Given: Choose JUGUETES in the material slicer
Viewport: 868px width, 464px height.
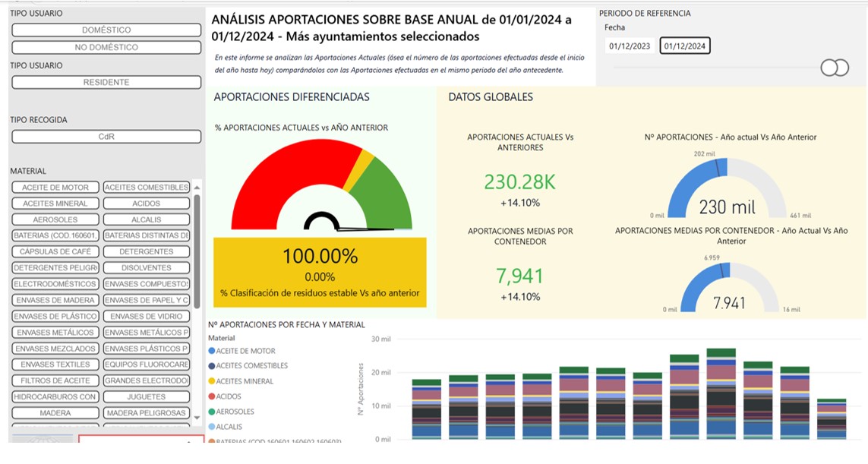Looking at the screenshot, I should (146, 396).
